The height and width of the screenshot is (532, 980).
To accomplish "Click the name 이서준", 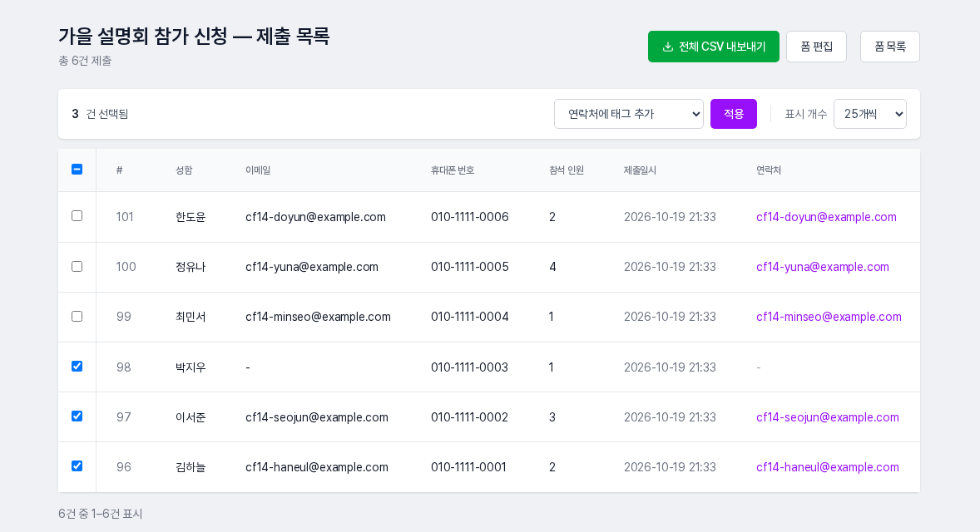I will click(x=191, y=417).
